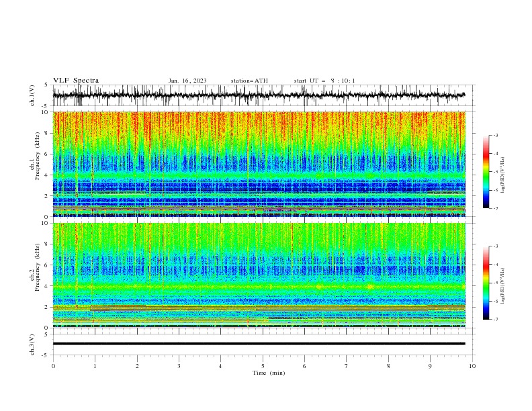Click the "-5" tick of ch.3(V) waveform axis

44,355
